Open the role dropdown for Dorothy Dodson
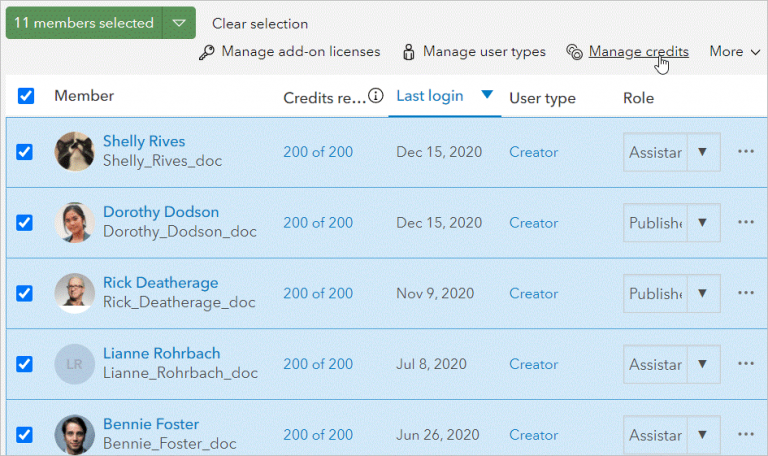This screenshot has height=456, width=768. (702, 223)
